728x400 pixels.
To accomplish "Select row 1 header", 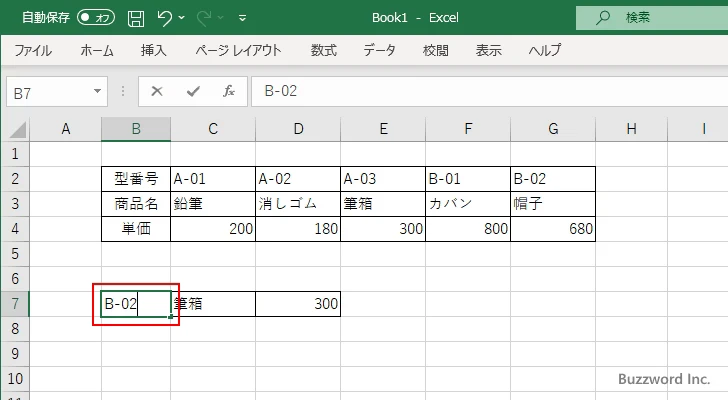I will click(15, 154).
